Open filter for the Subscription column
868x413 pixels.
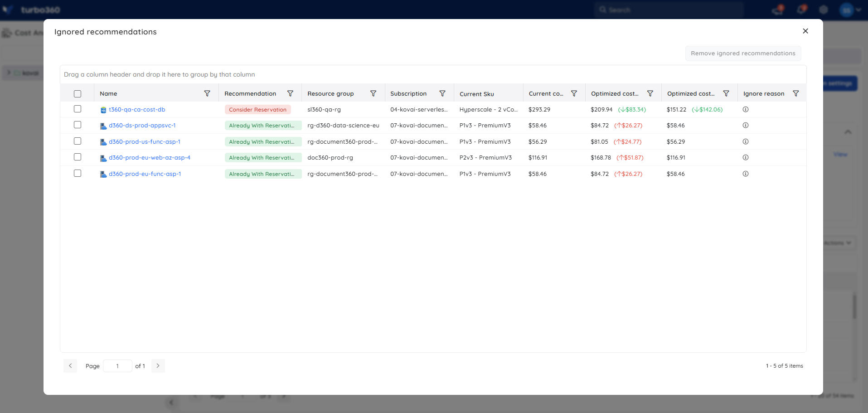[442, 93]
